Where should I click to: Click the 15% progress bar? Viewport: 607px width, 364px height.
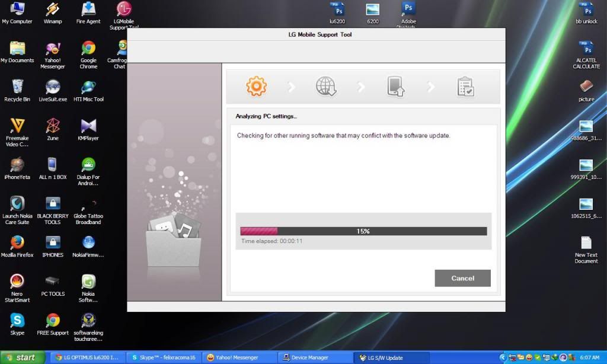(363, 231)
